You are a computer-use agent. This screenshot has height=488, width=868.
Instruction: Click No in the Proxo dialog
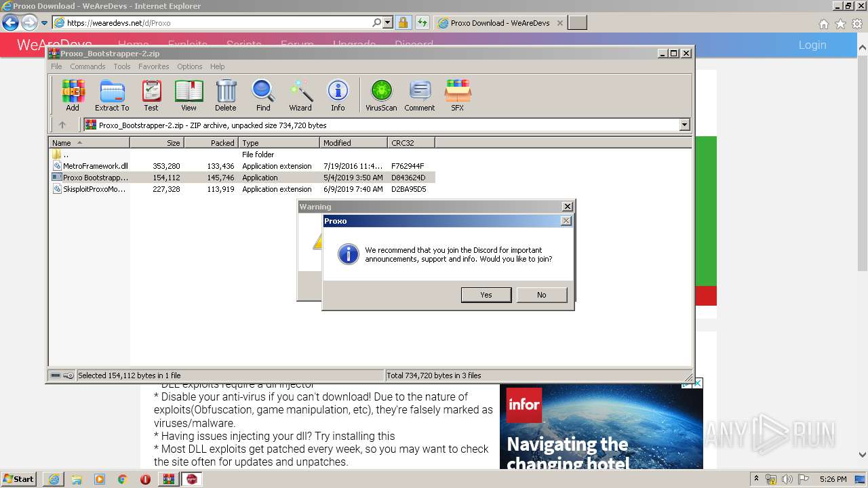[x=541, y=295]
